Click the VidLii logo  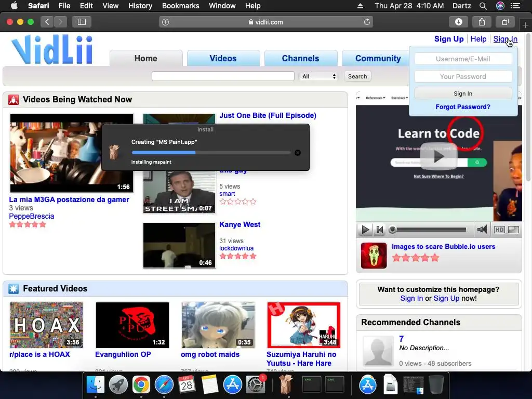[52, 49]
